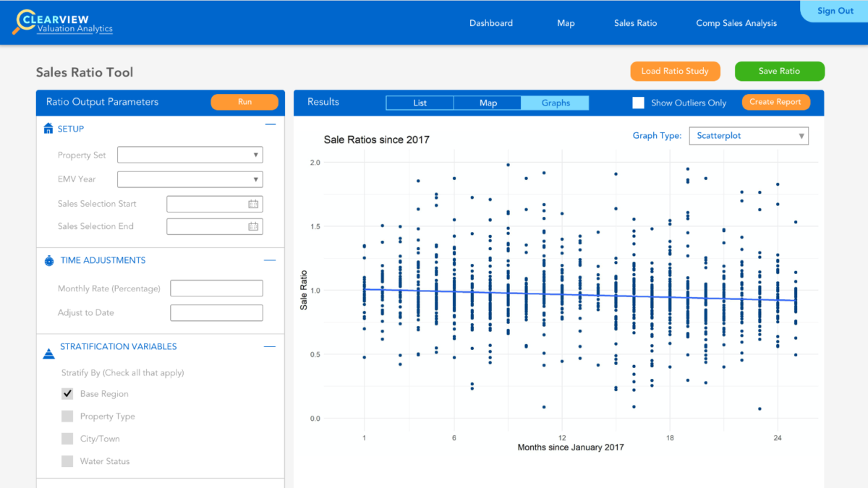Viewport: 868px width, 488px height.
Task: Collapse the Time Adjustments section
Action: click(x=270, y=260)
